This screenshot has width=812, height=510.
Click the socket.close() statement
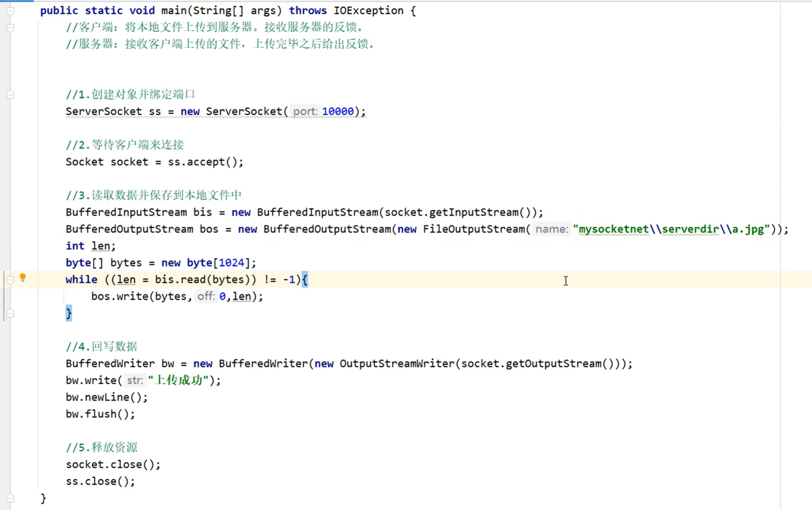(x=113, y=464)
